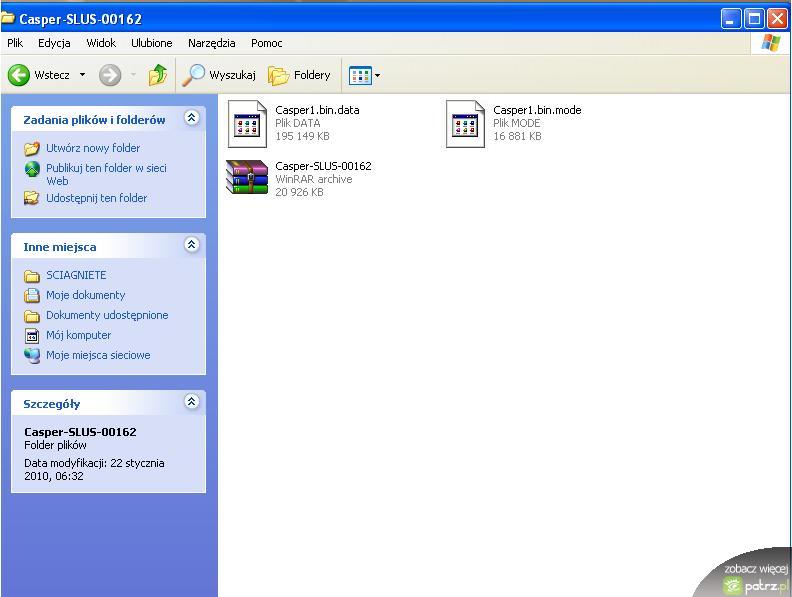Open Moje miejsca sieciowe link

(98, 355)
